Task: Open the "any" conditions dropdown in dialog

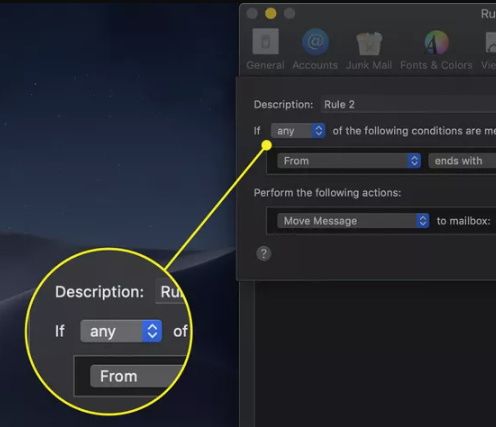Action: click(x=298, y=131)
